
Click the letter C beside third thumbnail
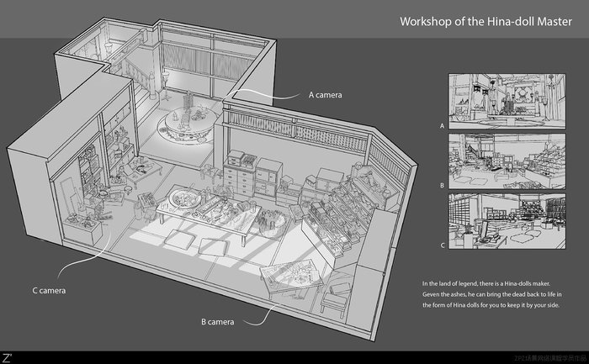(442, 245)
